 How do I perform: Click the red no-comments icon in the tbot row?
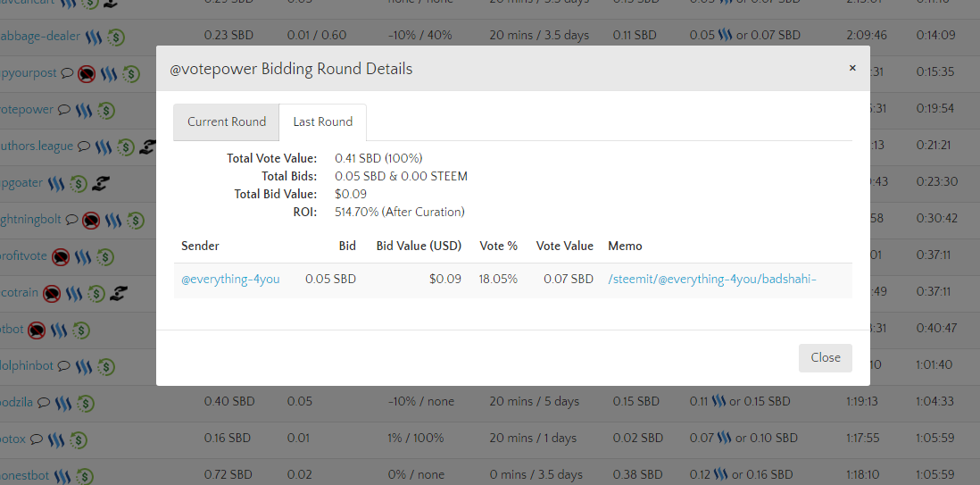pyautogui.click(x=37, y=330)
